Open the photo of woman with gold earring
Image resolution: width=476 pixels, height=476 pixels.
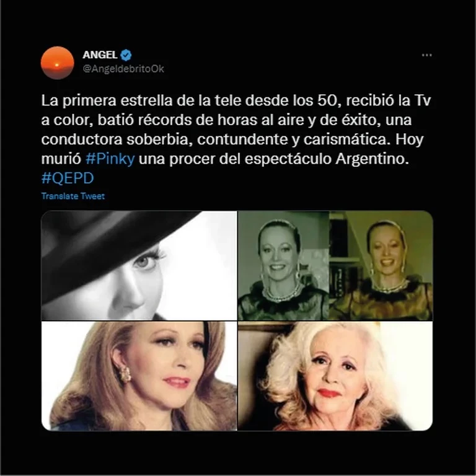[x=139, y=376]
